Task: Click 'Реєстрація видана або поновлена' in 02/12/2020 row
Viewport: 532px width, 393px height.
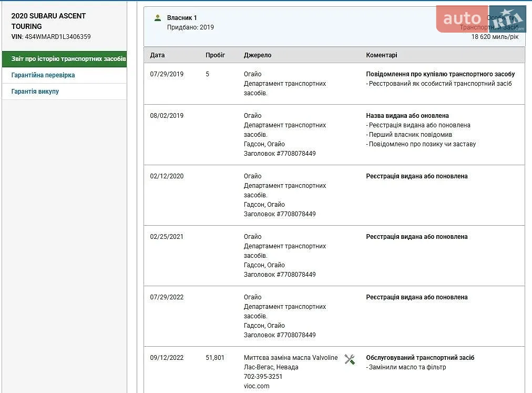Action: pos(417,176)
